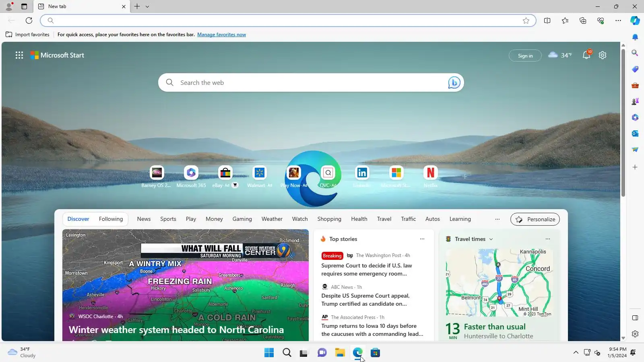Open Manage favorites now link
The height and width of the screenshot is (362, 644).
click(221, 35)
